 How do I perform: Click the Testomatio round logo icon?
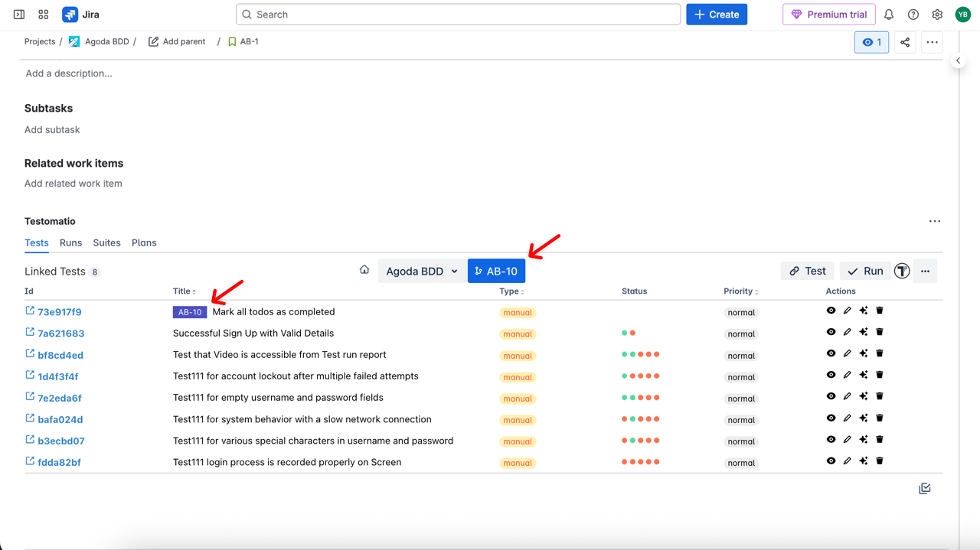[x=902, y=271]
